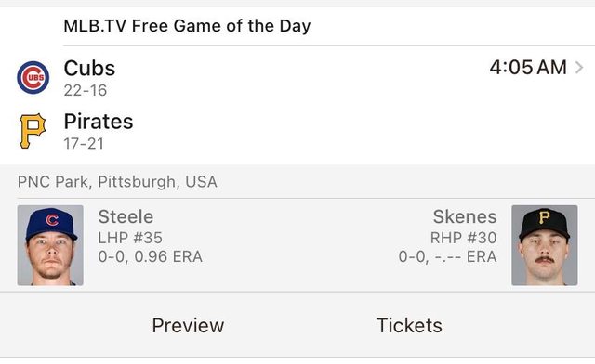Tap the LHP #35 label
595x364 pixels.
tap(130, 238)
